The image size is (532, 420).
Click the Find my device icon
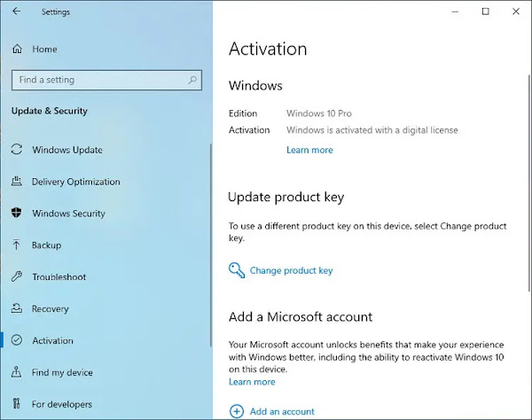click(x=16, y=372)
